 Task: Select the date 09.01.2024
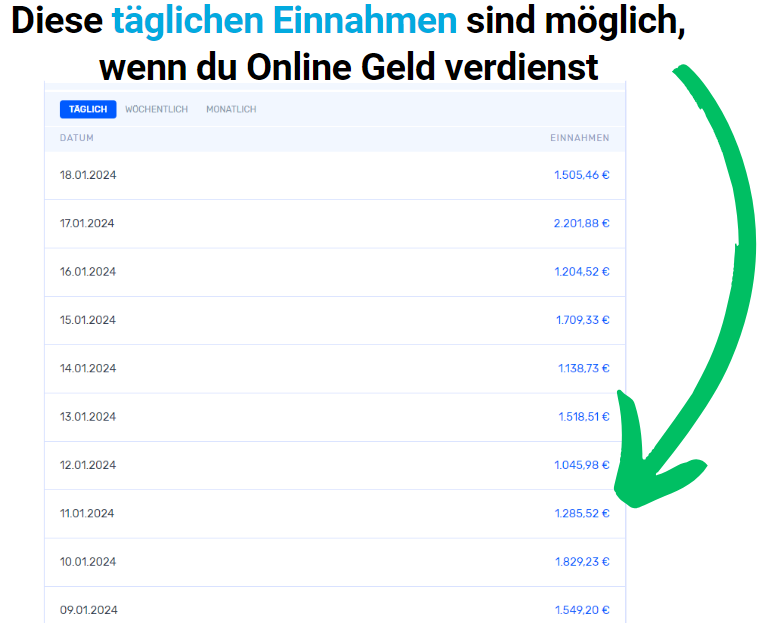pos(89,610)
